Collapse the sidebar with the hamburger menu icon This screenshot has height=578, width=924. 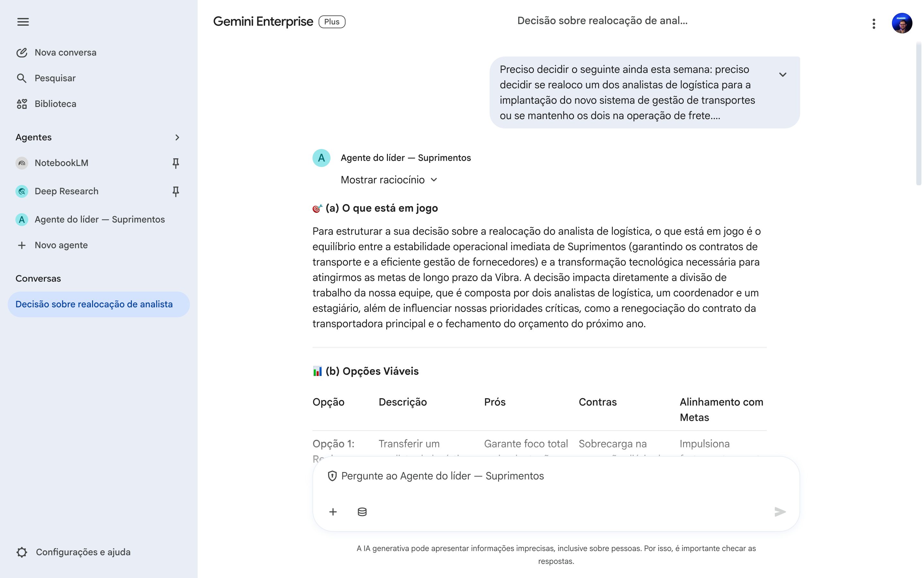(23, 22)
